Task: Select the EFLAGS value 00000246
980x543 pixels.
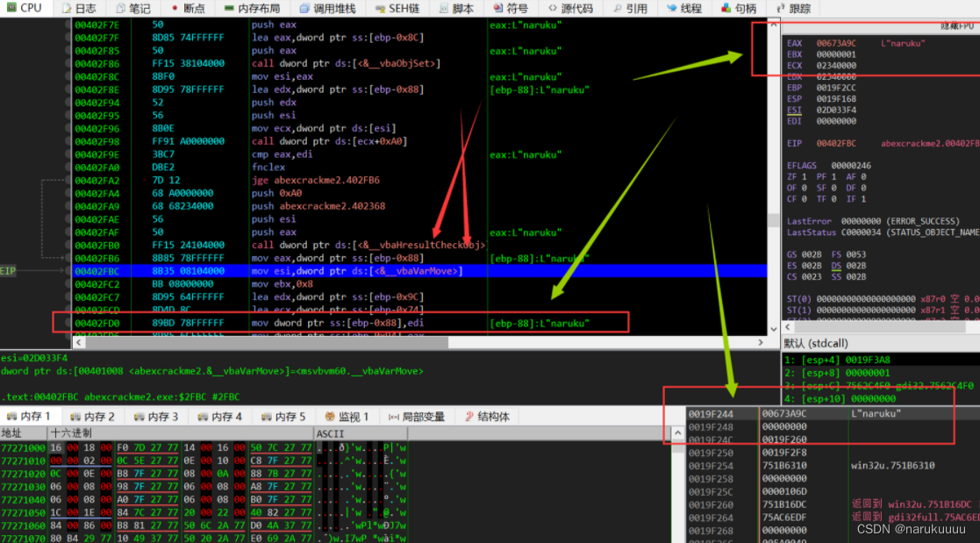Action: coord(851,166)
